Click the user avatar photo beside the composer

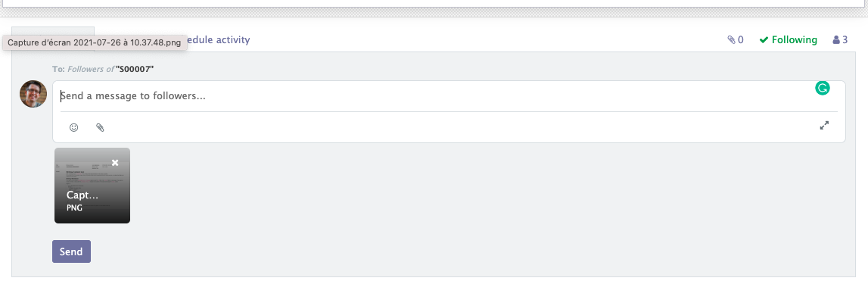(33, 94)
